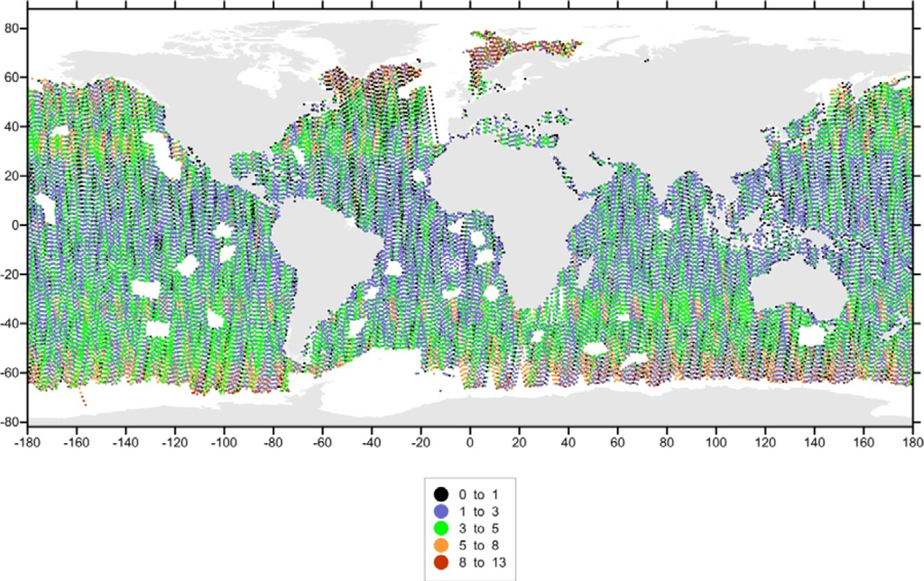Click the "0 to 1" legend text

click(x=477, y=493)
